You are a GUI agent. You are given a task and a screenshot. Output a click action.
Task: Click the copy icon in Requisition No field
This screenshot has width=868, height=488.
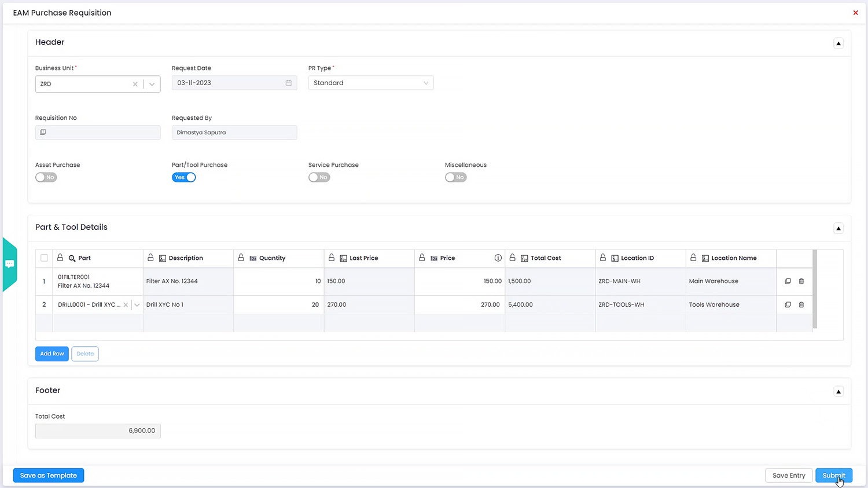pos(43,133)
